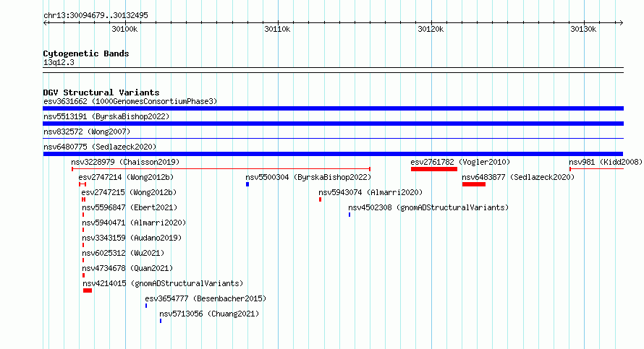Click the blue marker under nsv5500304

tap(247, 184)
